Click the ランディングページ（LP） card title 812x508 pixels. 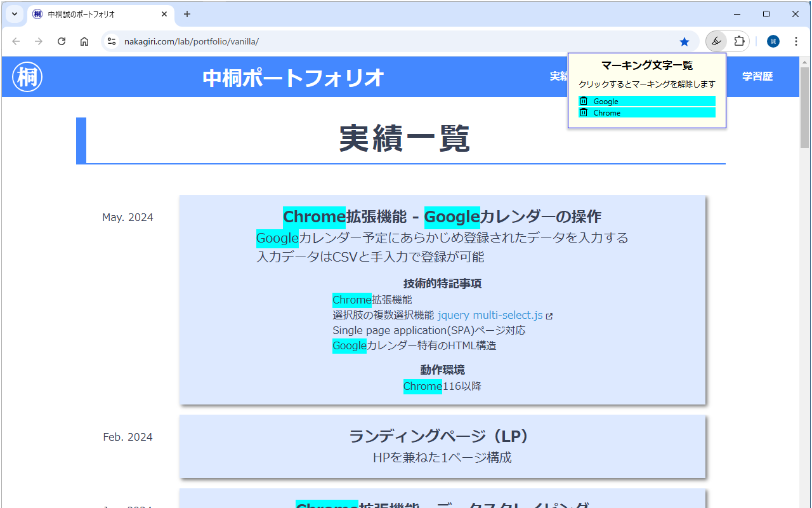(442, 436)
